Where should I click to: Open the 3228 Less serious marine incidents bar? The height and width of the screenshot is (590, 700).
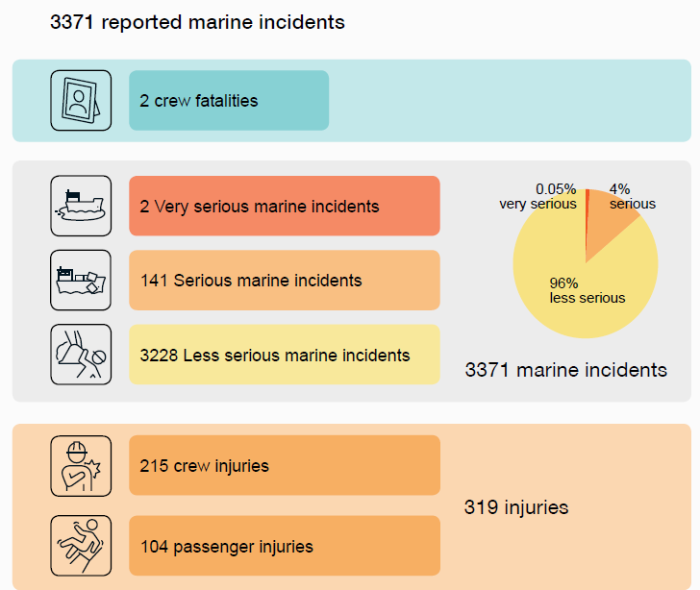284,355
